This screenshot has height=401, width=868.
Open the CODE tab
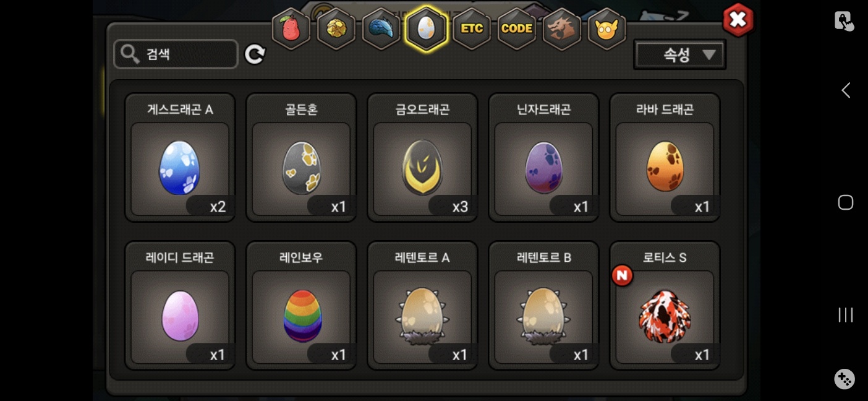517,28
